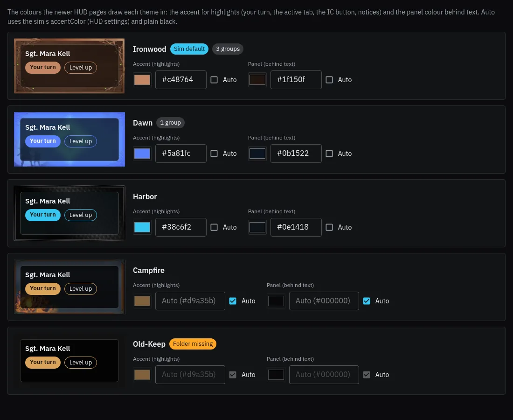Click the Dawn theme title
This screenshot has height=420, width=513.
[143, 123]
